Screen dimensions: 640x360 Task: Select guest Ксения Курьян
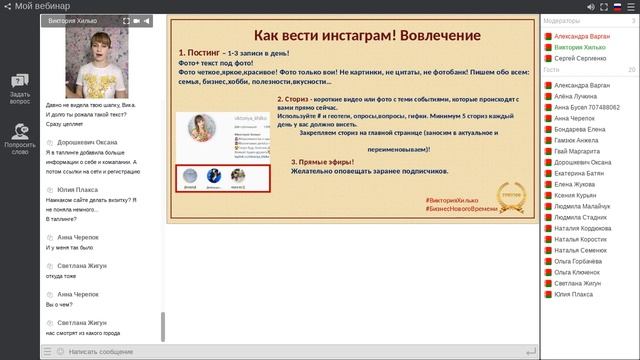pyautogui.click(x=575, y=196)
